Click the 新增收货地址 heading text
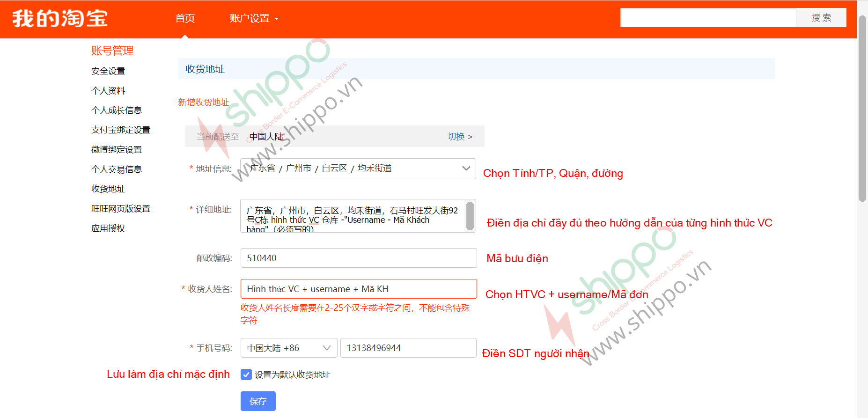This screenshot has height=418, width=868. tap(203, 102)
